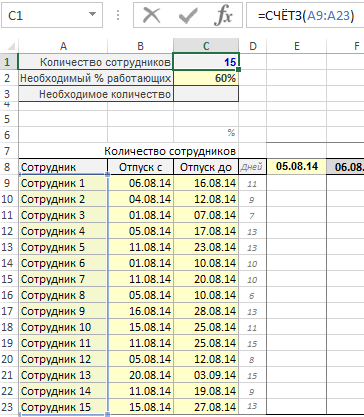
Task: Select column A header
Action: (x=63, y=46)
